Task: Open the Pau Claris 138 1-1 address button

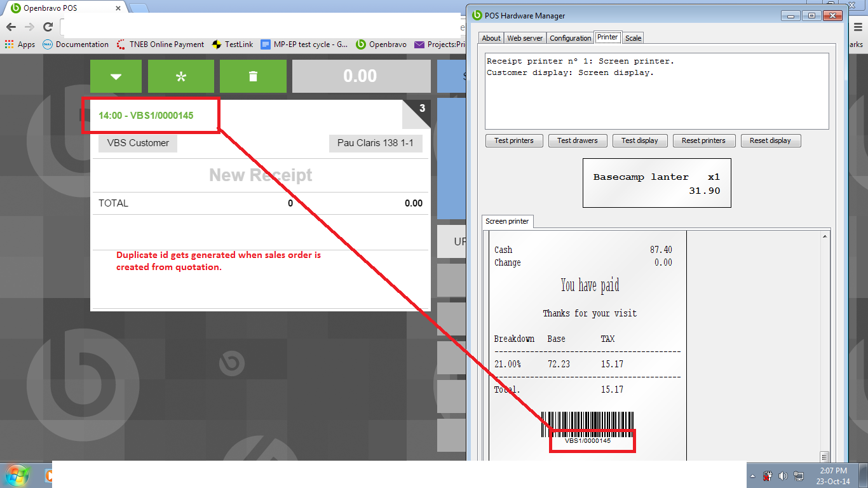Action: click(x=376, y=143)
